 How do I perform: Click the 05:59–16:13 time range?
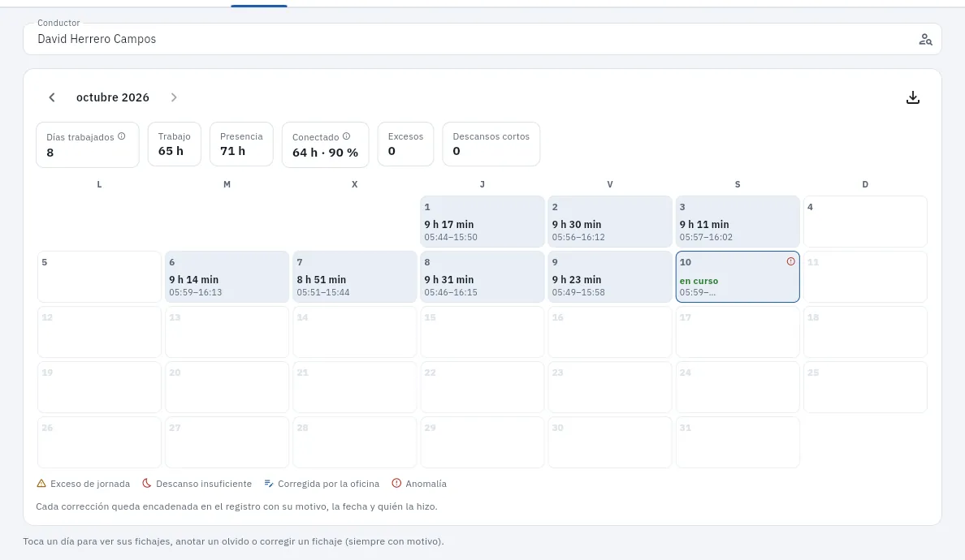pos(196,293)
